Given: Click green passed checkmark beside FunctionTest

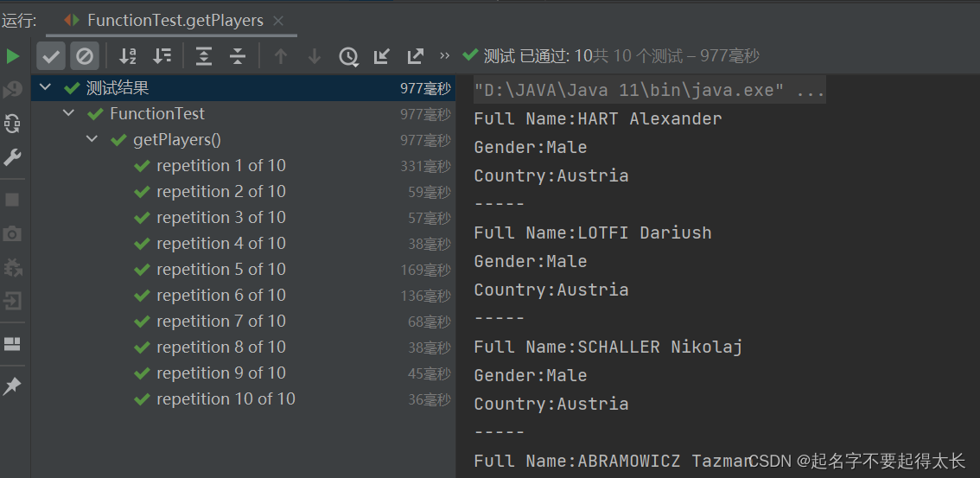Looking at the screenshot, I should point(95,114).
